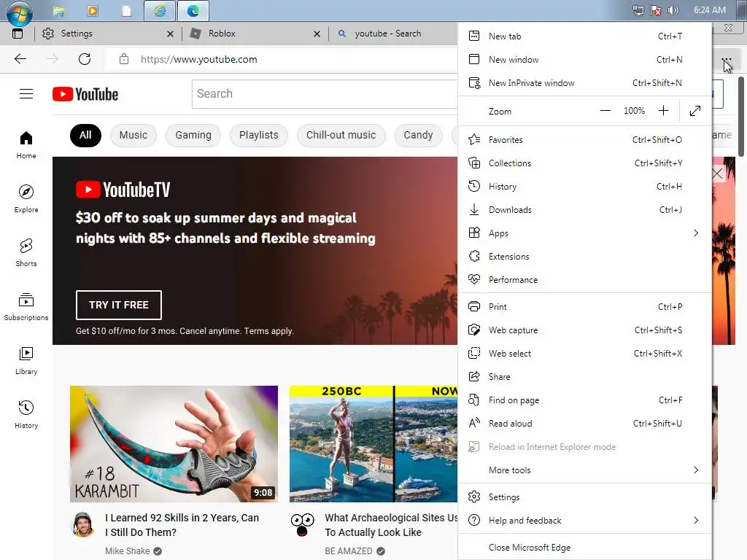Start Read aloud
Screen dimensions: 747x560
point(584,424)
